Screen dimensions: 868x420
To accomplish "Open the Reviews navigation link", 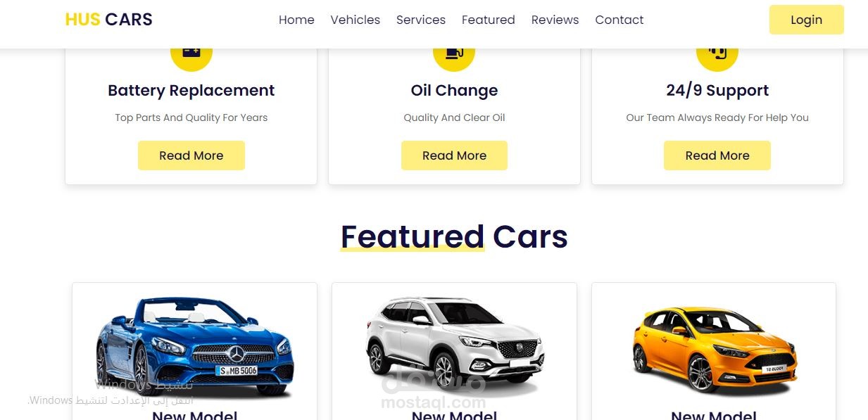I will click(x=555, y=20).
